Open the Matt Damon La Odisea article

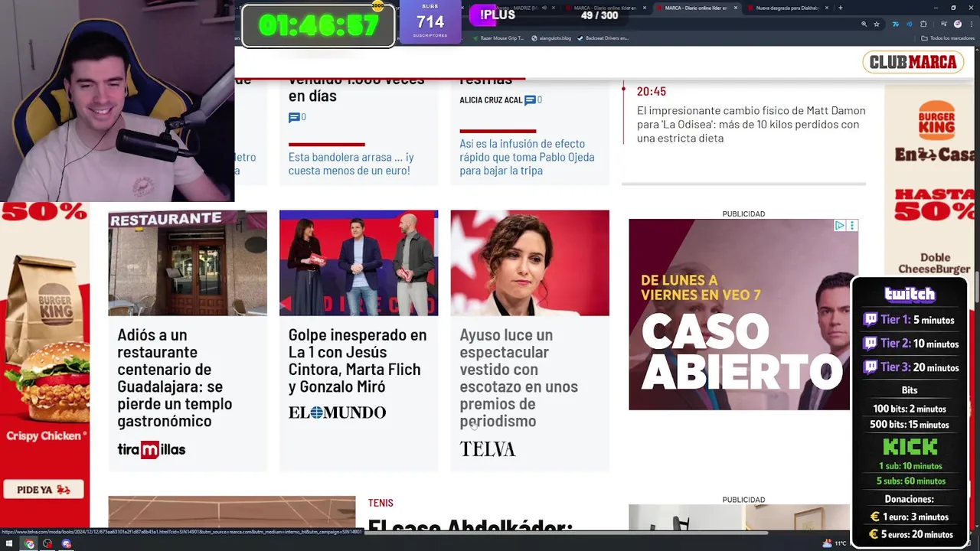pyautogui.click(x=751, y=124)
